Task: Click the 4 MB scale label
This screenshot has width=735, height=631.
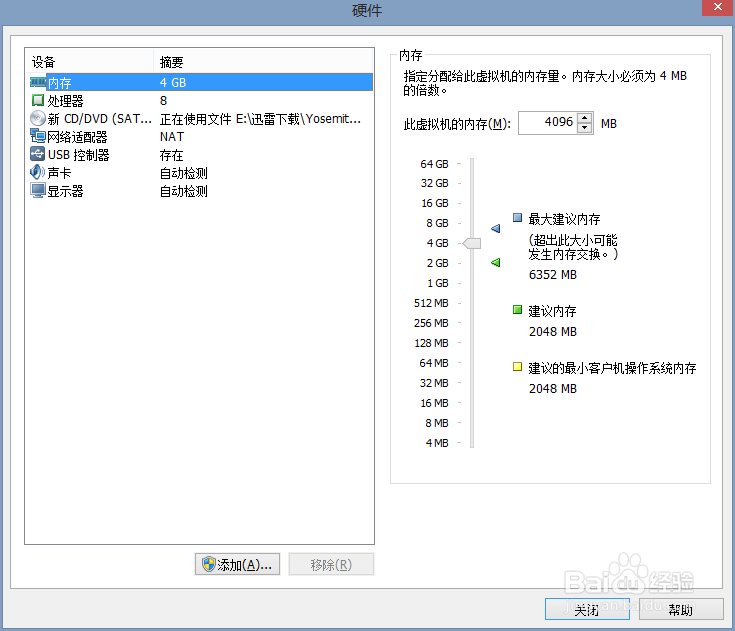Action: tap(437, 443)
